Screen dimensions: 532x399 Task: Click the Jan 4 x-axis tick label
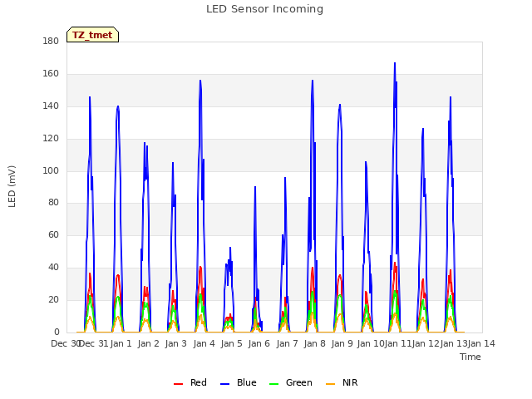click(204, 343)
